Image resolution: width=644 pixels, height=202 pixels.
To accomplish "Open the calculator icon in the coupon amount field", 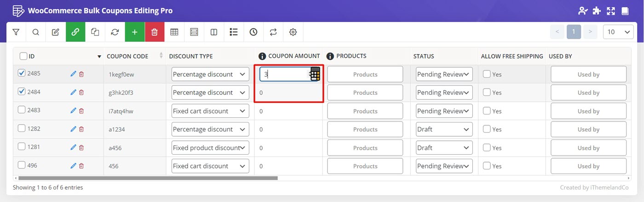I will pos(315,74).
